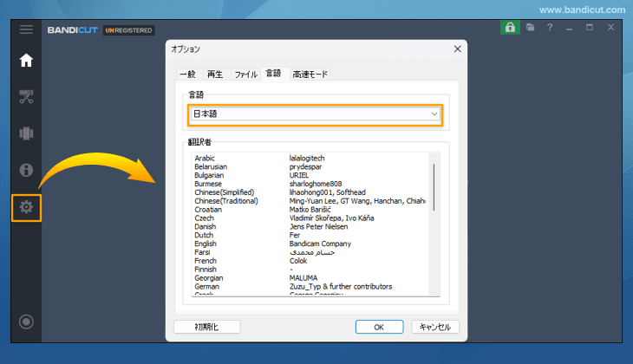Select the French row

pyautogui.click(x=310, y=261)
